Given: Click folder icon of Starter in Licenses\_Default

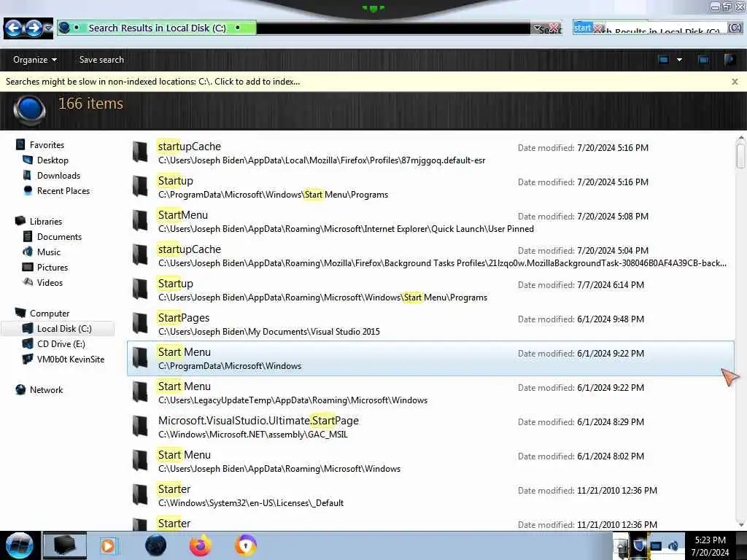Looking at the screenshot, I should (x=140, y=494).
